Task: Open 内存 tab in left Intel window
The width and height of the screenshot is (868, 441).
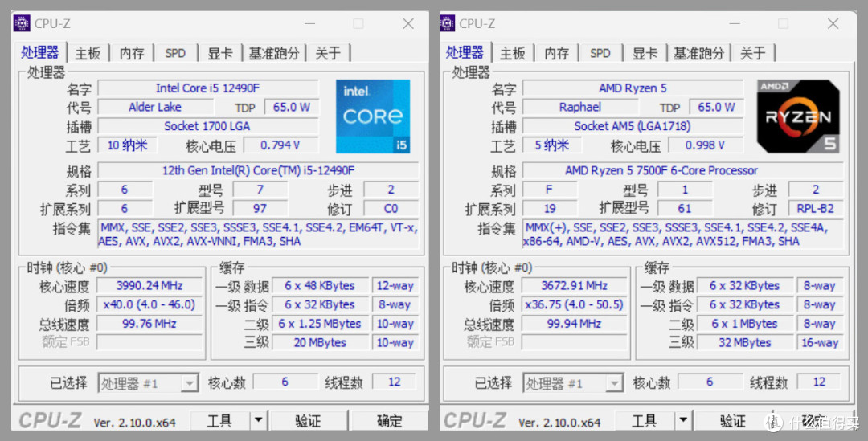Action: 132,53
